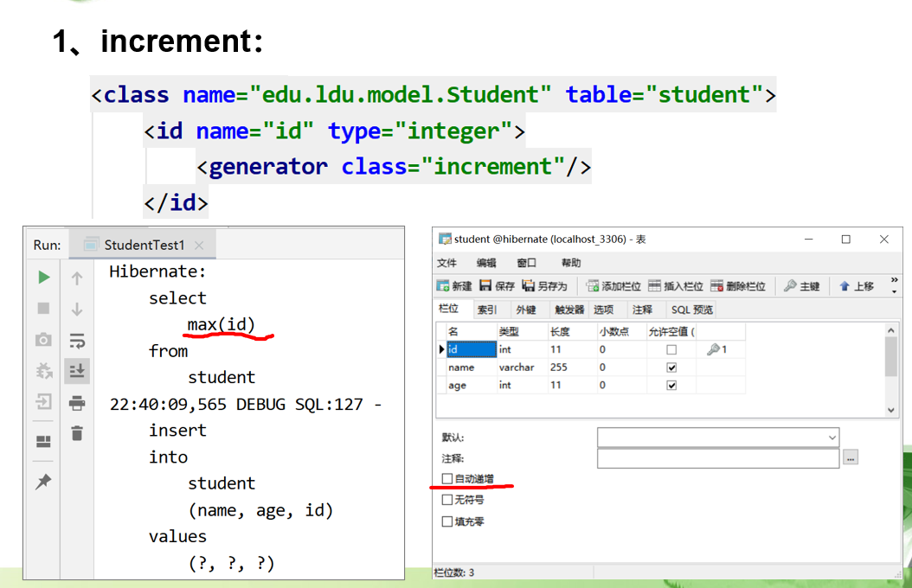Click 删除栏位 delete field button
912x588 pixels.
737,286
